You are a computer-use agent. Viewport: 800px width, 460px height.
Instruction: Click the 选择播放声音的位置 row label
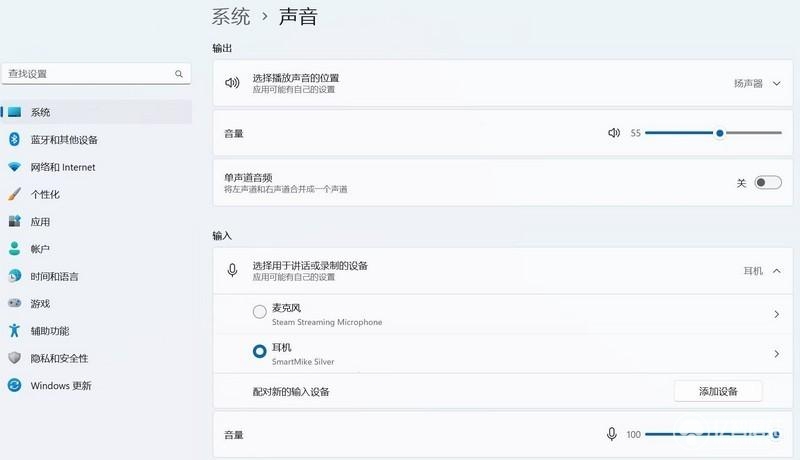pyautogui.click(x=295, y=78)
